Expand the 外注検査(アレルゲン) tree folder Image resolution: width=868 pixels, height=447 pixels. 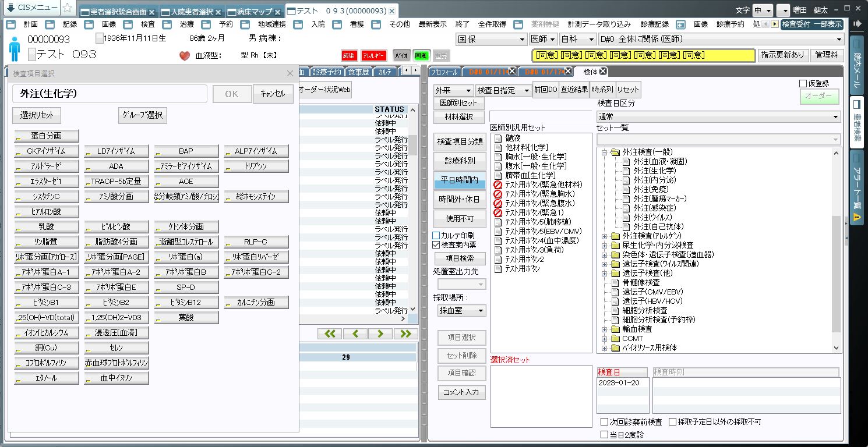pyautogui.click(x=605, y=236)
